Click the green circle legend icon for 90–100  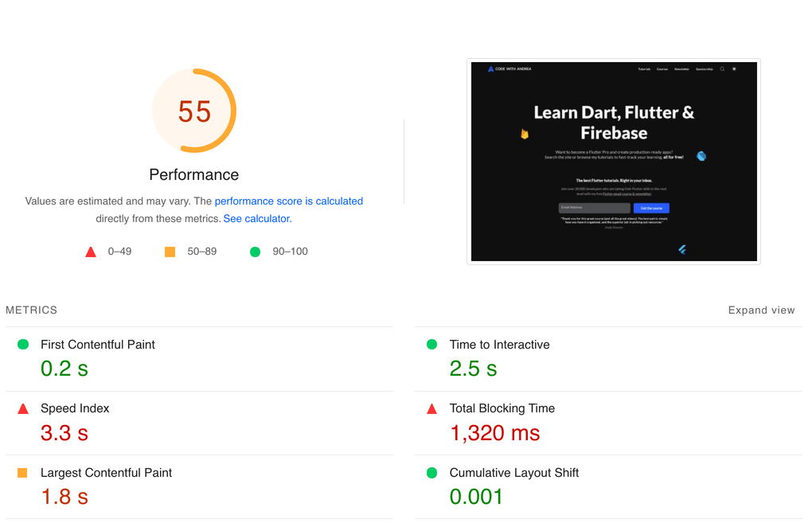pyautogui.click(x=255, y=252)
